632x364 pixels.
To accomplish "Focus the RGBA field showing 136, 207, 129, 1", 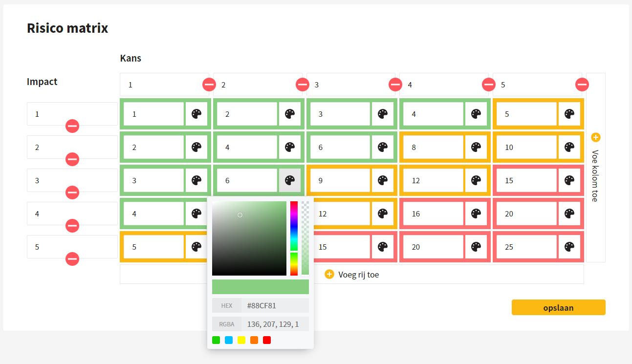I will point(275,324).
